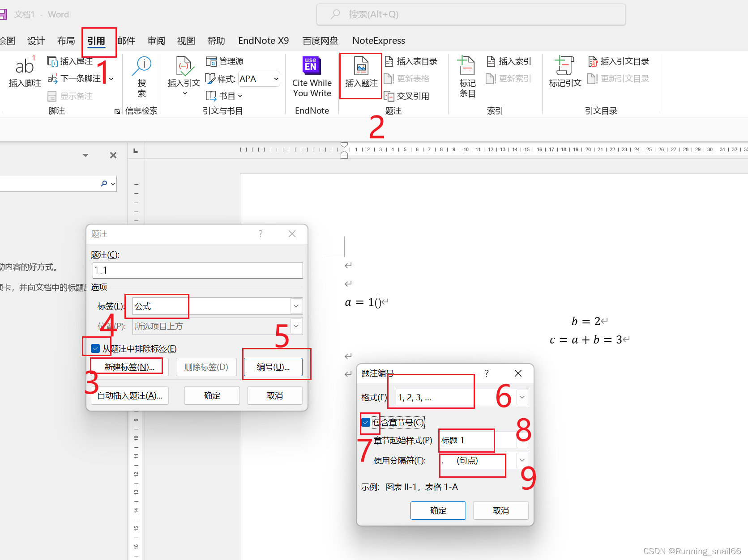The width and height of the screenshot is (748, 560).
Task: Click the 题注 caption text field
Action: point(197,271)
